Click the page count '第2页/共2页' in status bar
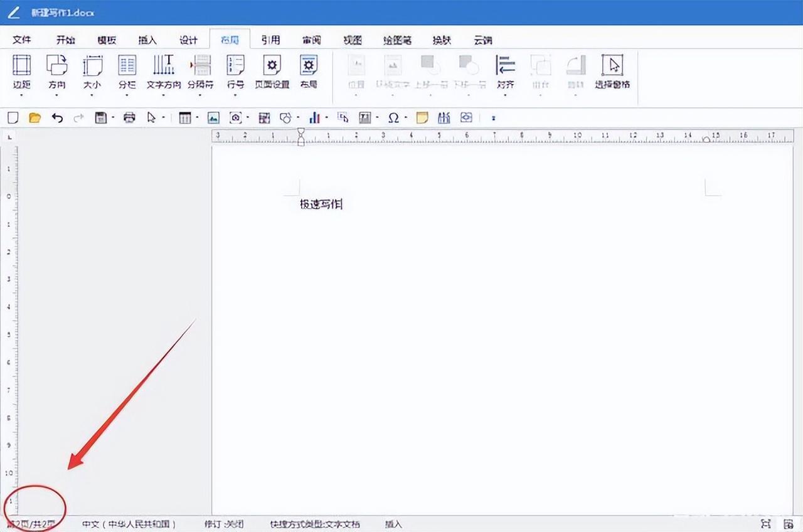 click(31, 524)
